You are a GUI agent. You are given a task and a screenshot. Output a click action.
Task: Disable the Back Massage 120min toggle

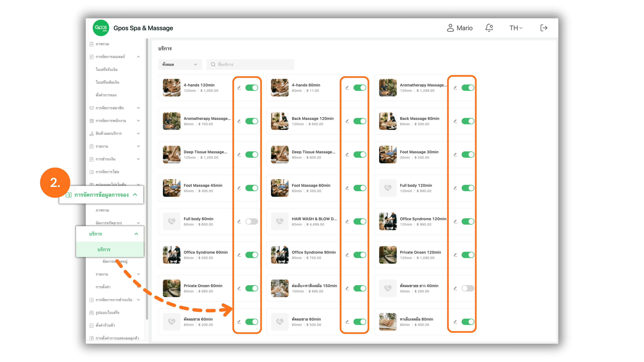[x=360, y=121]
